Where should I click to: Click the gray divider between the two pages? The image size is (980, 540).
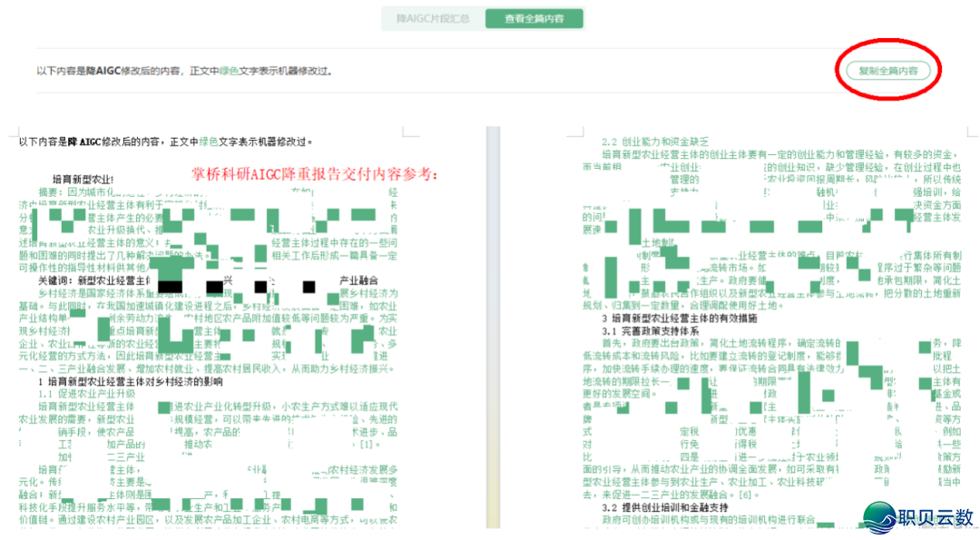click(x=494, y=327)
